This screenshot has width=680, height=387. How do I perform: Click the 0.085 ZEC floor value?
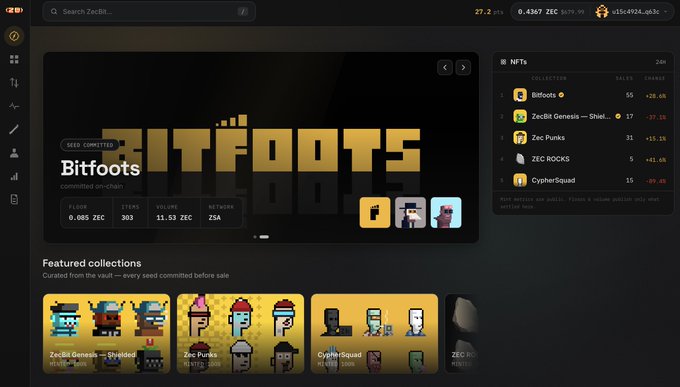[x=86, y=218]
